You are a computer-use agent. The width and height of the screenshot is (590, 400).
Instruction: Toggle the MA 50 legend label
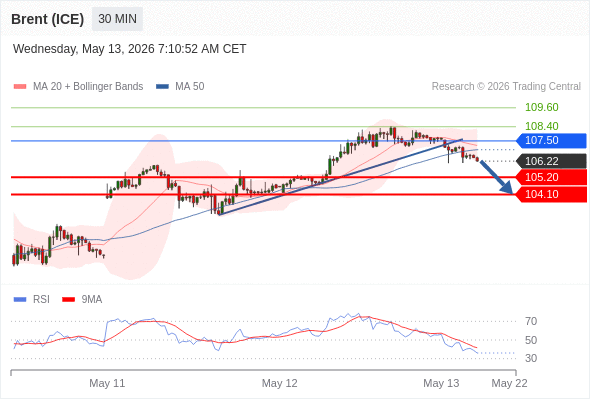(x=190, y=87)
